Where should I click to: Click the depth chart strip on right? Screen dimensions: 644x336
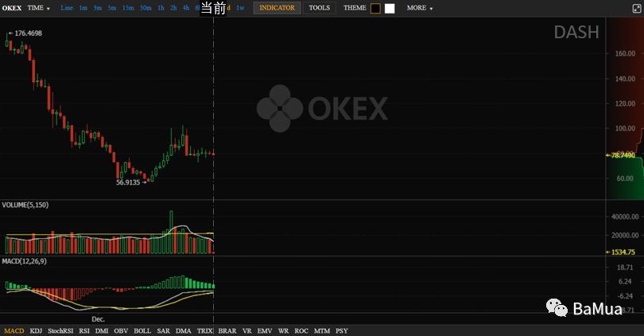pos(625,109)
